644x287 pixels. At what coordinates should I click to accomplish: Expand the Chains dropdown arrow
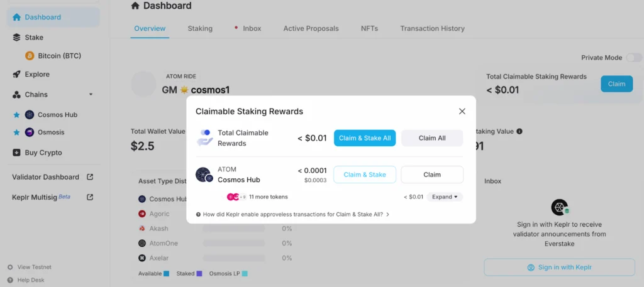91,95
